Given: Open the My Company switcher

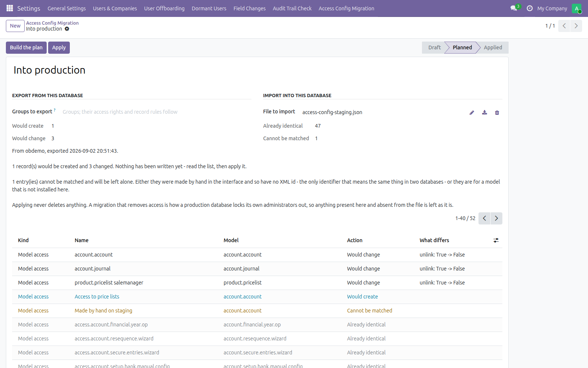Looking at the screenshot, I should 552,8.
